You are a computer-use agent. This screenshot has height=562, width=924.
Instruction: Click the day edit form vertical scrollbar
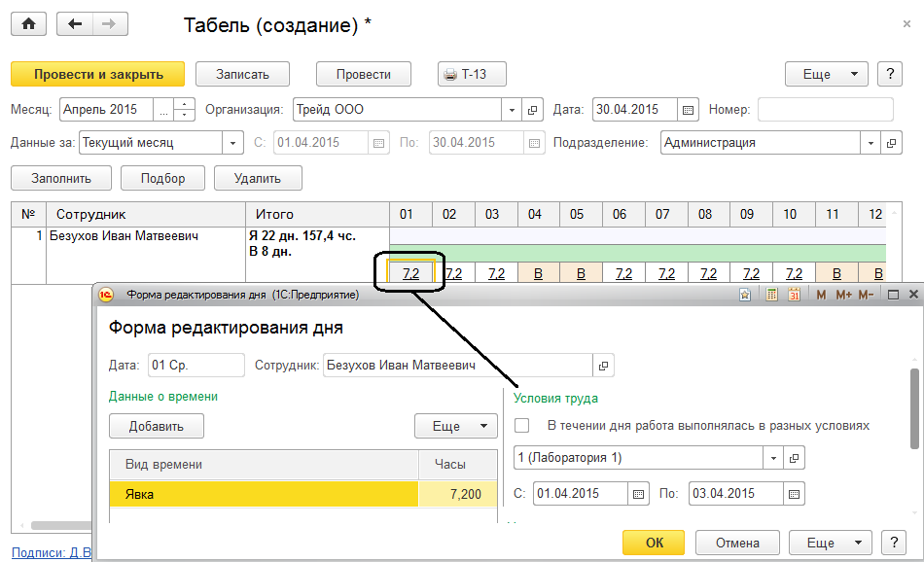[x=914, y=408]
